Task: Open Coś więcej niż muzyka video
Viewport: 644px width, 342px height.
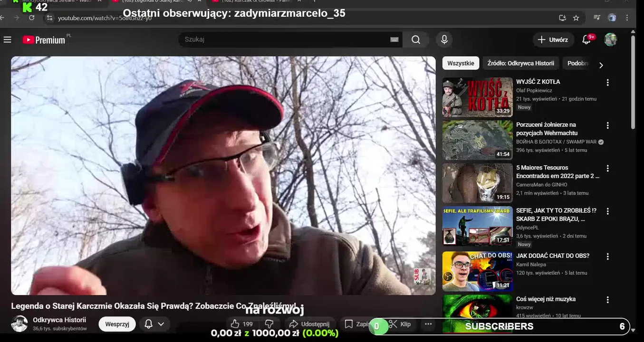Action: (478, 313)
